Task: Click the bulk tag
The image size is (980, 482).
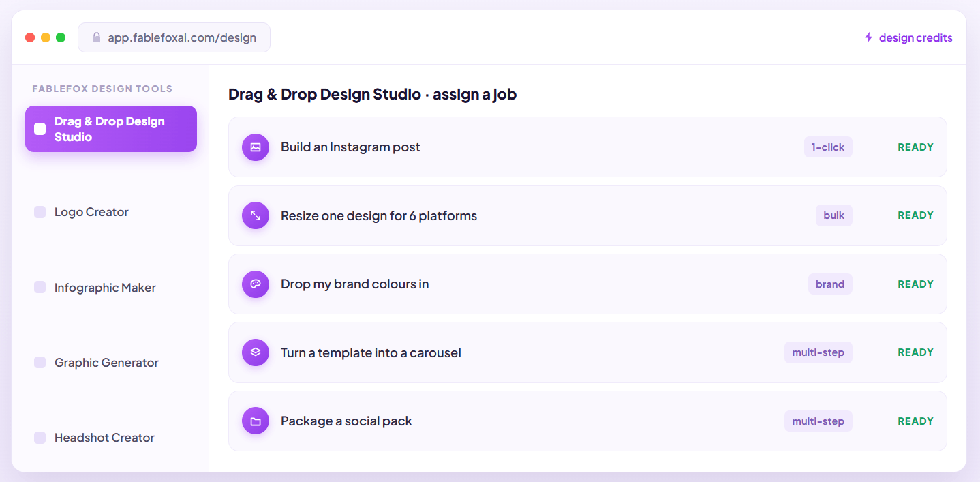Action: click(834, 215)
